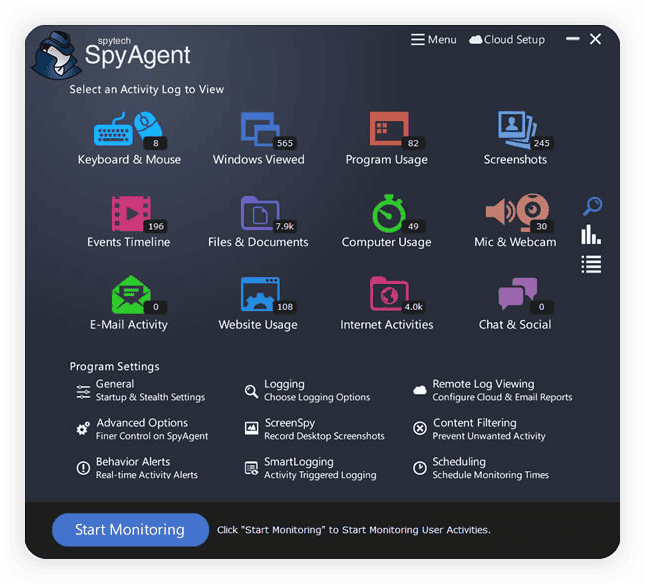Click the 49 badge on Computer Usage
Viewport: 645px width, 584px height.
[x=413, y=226]
